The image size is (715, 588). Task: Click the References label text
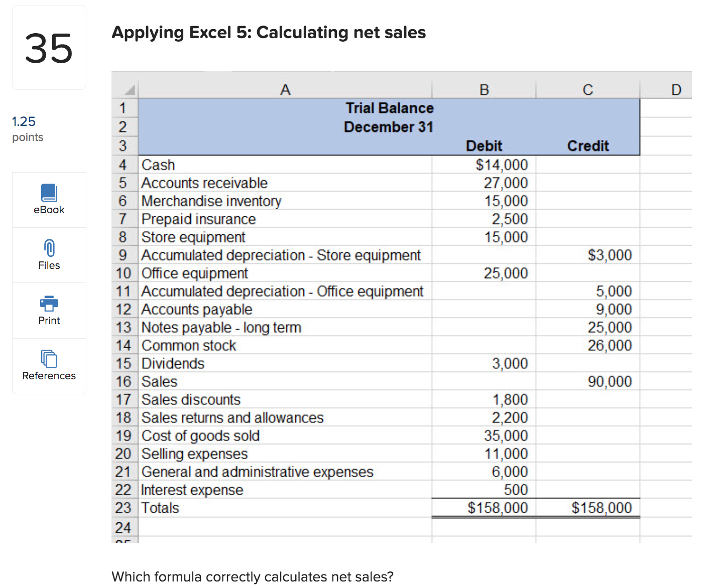49,376
